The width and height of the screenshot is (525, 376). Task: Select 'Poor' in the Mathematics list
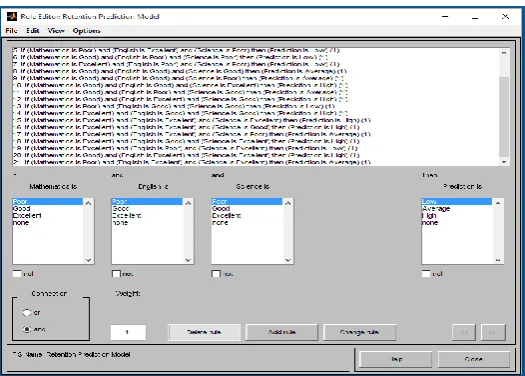[48, 202]
